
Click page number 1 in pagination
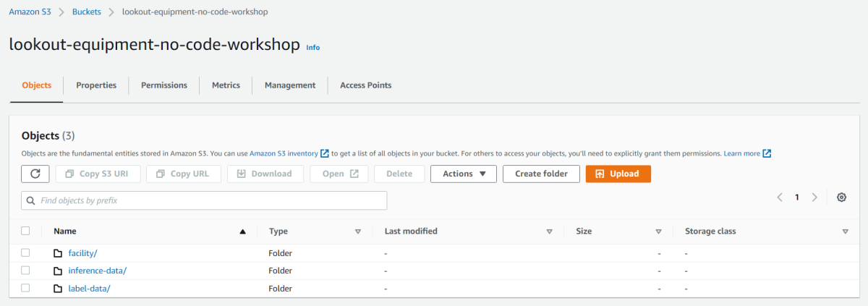797,197
